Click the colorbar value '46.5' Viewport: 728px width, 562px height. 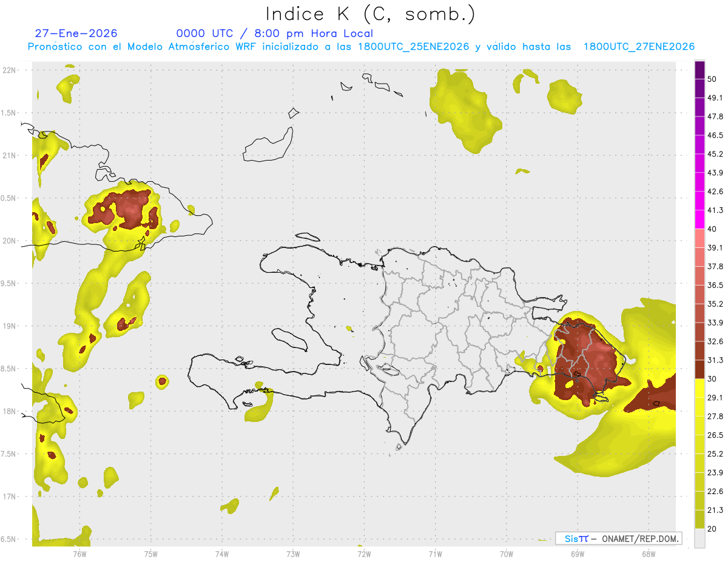[715, 135]
